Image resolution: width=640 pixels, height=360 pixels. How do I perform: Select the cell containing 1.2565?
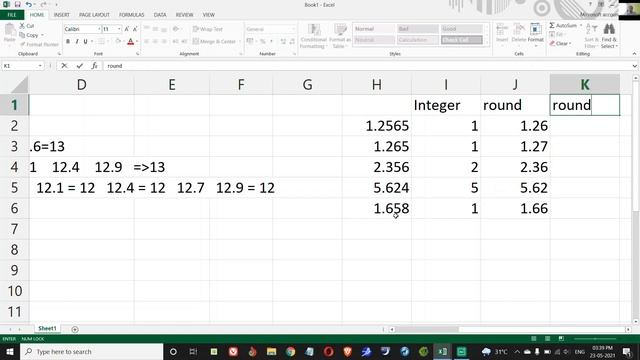tap(377, 126)
